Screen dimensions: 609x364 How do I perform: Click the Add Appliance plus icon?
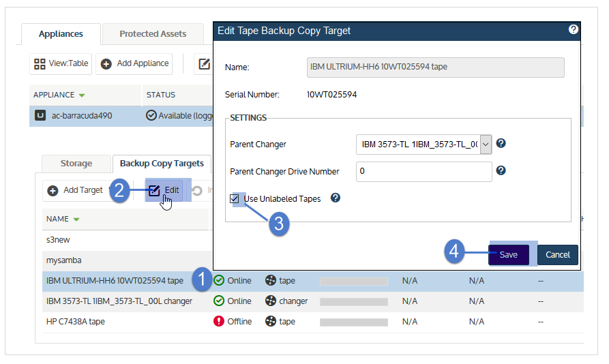click(x=106, y=63)
